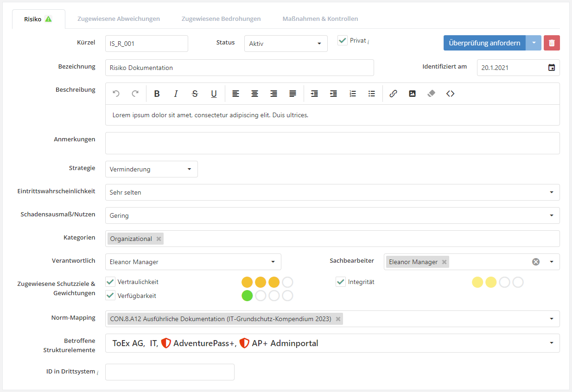Image resolution: width=572 pixels, height=392 pixels.
Task: Toggle the Vertraulichkeit protection goal checkbox
Action: click(110, 282)
